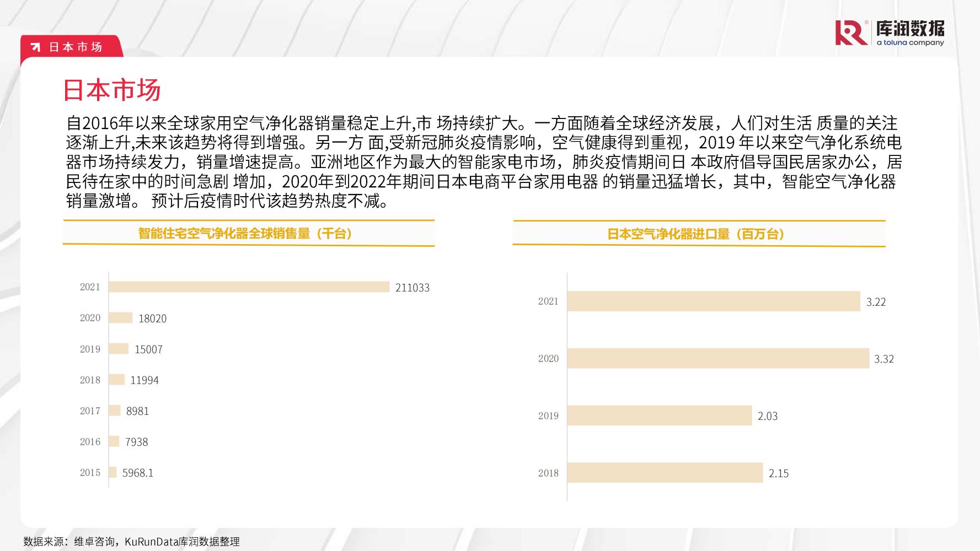
Task: Click paragraph line starting 器市场持续发力
Action: [484, 162]
